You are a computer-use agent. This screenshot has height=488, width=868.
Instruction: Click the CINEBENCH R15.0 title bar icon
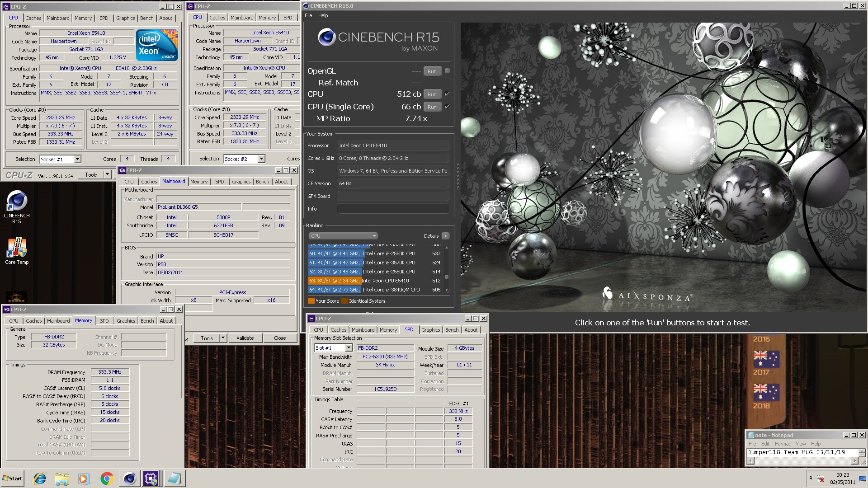(306, 6)
